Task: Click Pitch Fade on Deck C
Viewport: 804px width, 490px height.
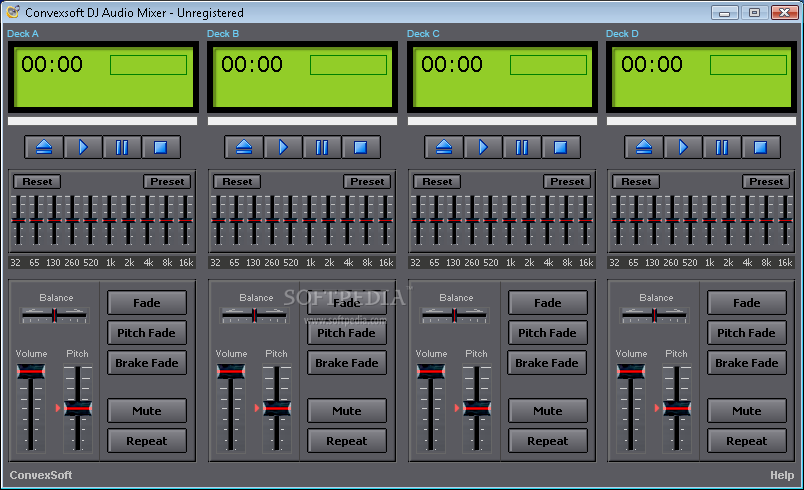Action: 548,333
